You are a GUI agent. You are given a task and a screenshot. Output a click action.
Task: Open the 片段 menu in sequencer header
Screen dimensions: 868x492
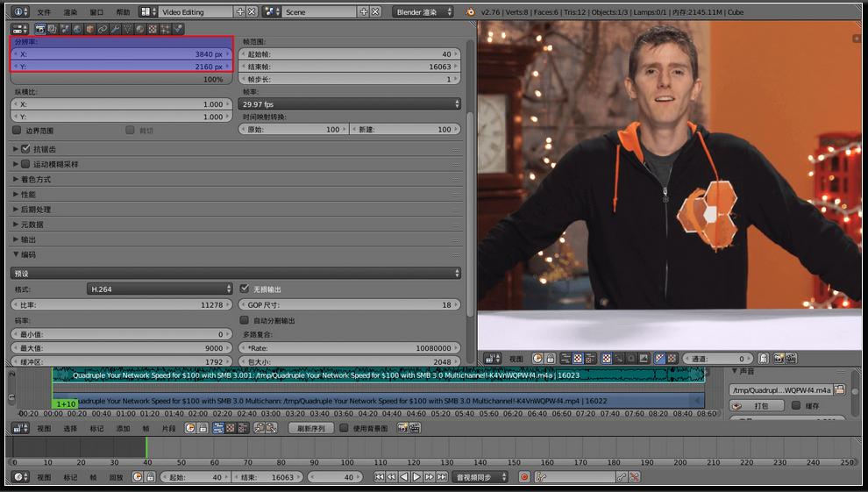tap(168, 428)
